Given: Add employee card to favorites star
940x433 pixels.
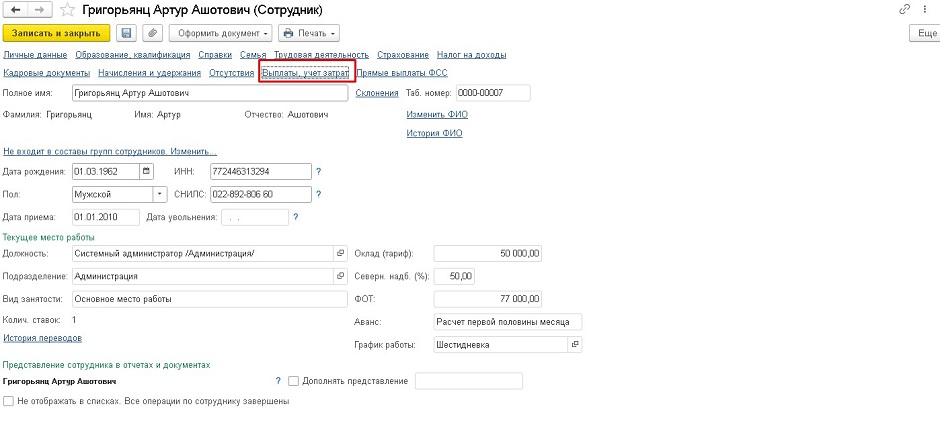Looking at the screenshot, I should 67,10.
